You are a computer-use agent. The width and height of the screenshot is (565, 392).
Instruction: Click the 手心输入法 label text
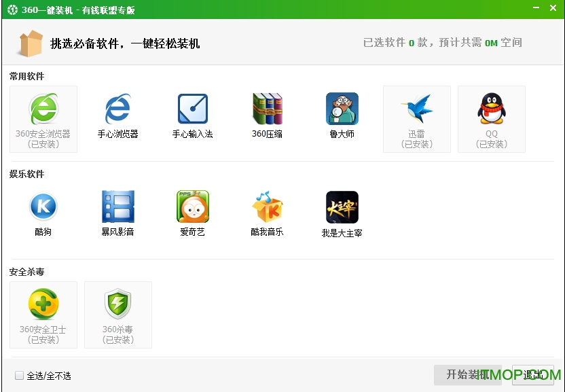(x=193, y=134)
